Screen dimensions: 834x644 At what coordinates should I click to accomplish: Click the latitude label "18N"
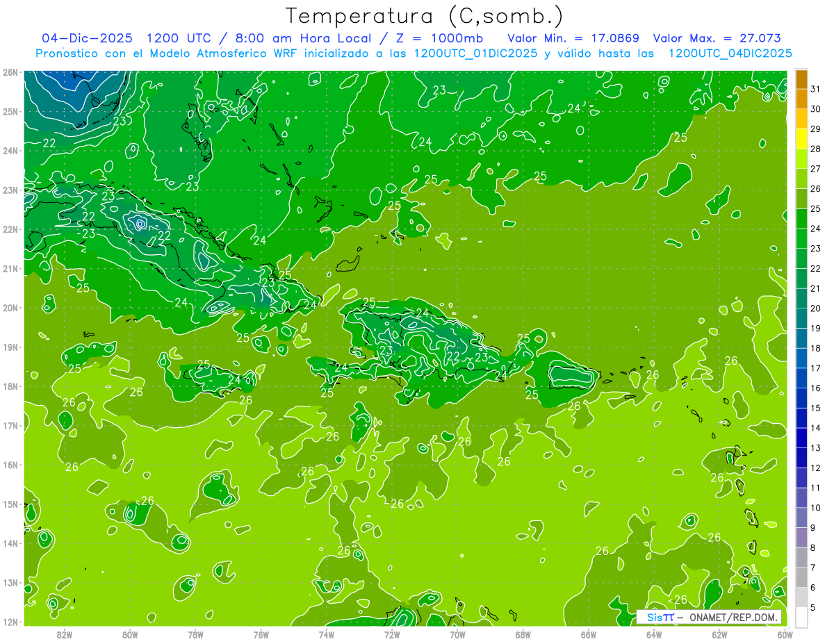[x=11, y=386]
